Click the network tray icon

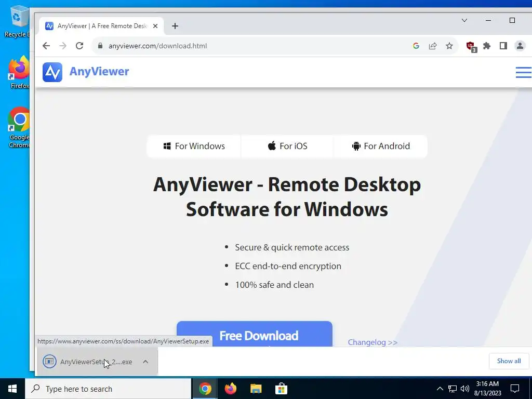pyautogui.click(x=453, y=389)
